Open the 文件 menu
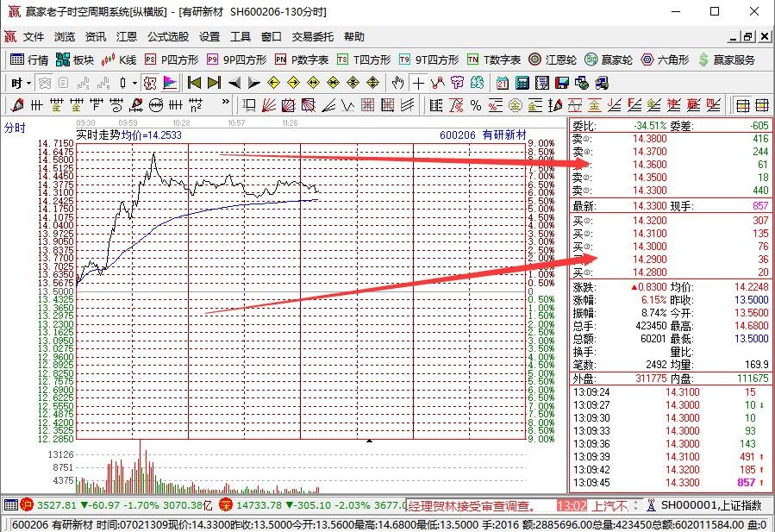This screenshot has height=532, width=775. (34, 36)
